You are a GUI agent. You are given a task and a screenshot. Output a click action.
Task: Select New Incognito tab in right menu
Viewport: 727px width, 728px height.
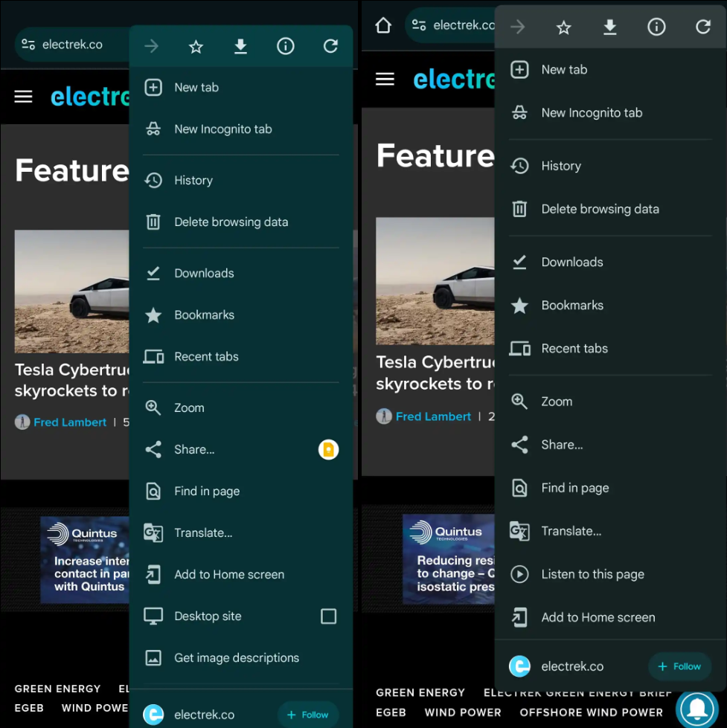coord(610,113)
